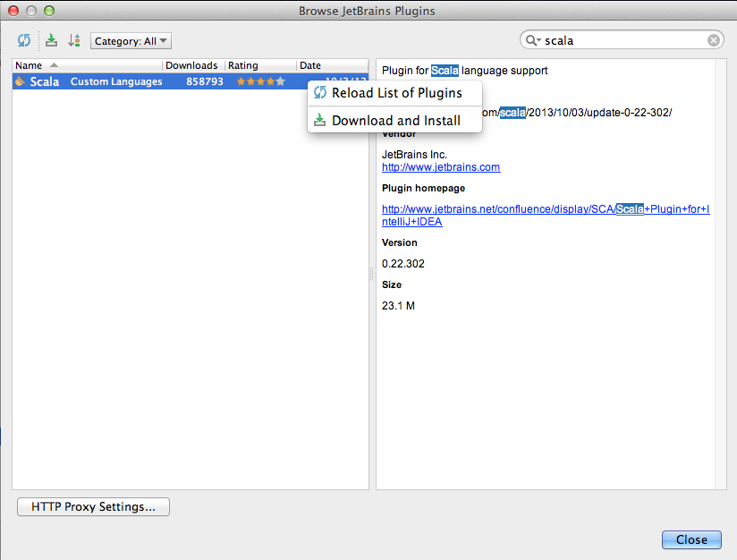
Task: Click the sort plugins icon in toolbar
Action: point(76,40)
